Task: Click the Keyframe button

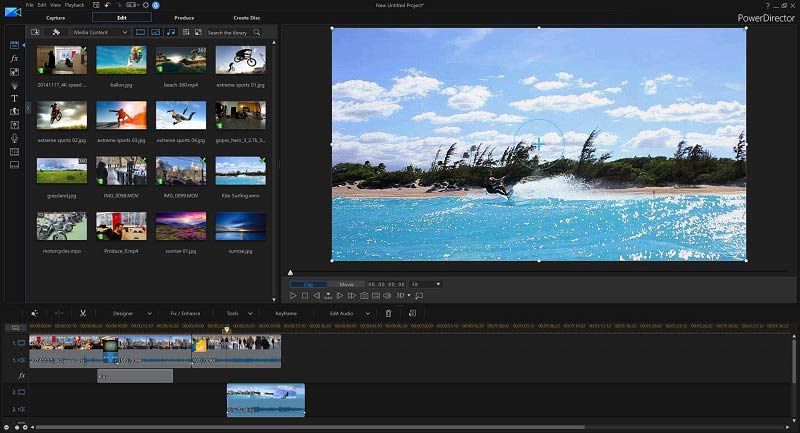Action: pyautogui.click(x=286, y=313)
